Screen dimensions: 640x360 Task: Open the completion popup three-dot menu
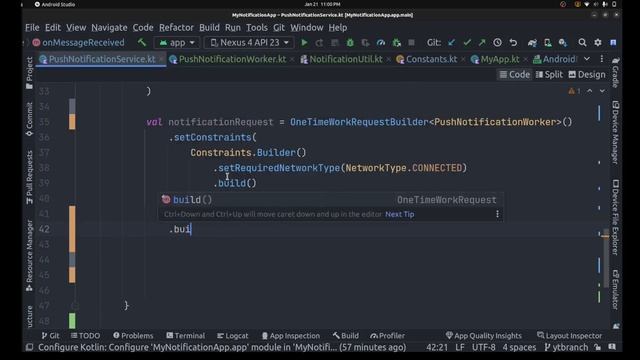[x=497, y=214]
